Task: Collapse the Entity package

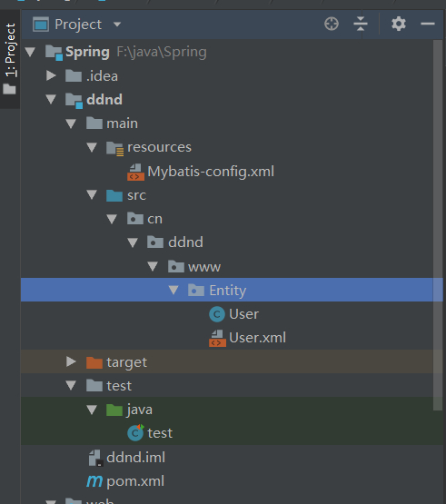Action: coord(173,291)
